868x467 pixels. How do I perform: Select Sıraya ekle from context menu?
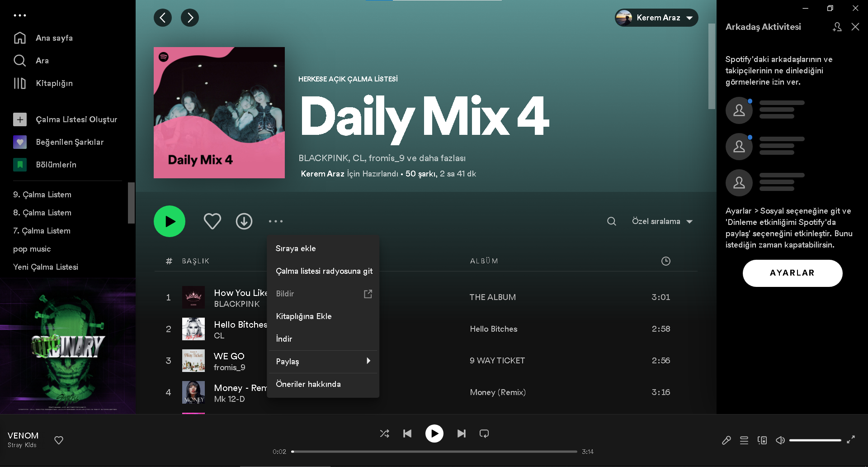(323, 248)
